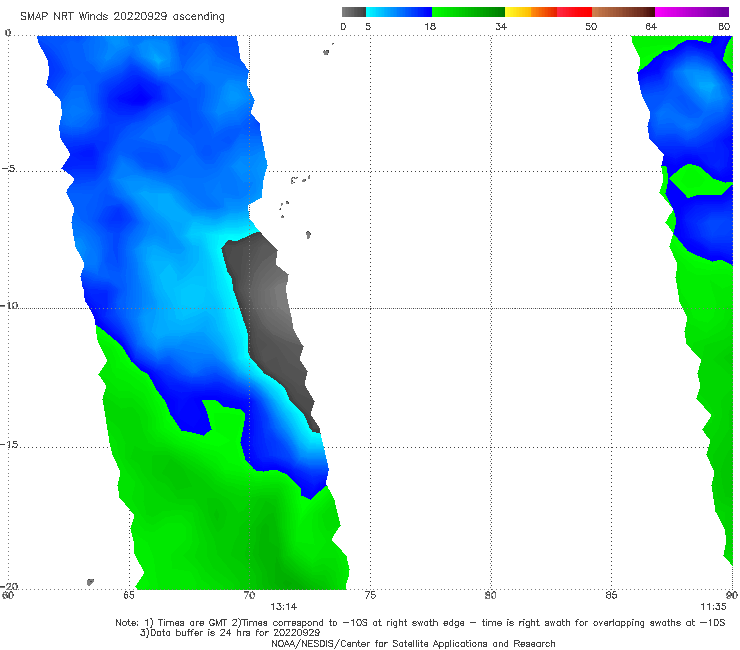The width and height of the screenshot is (740, 650).
Task: Select the cyan-to-blue 5-18 color bar segment
Action: click(x=399, y=12)
